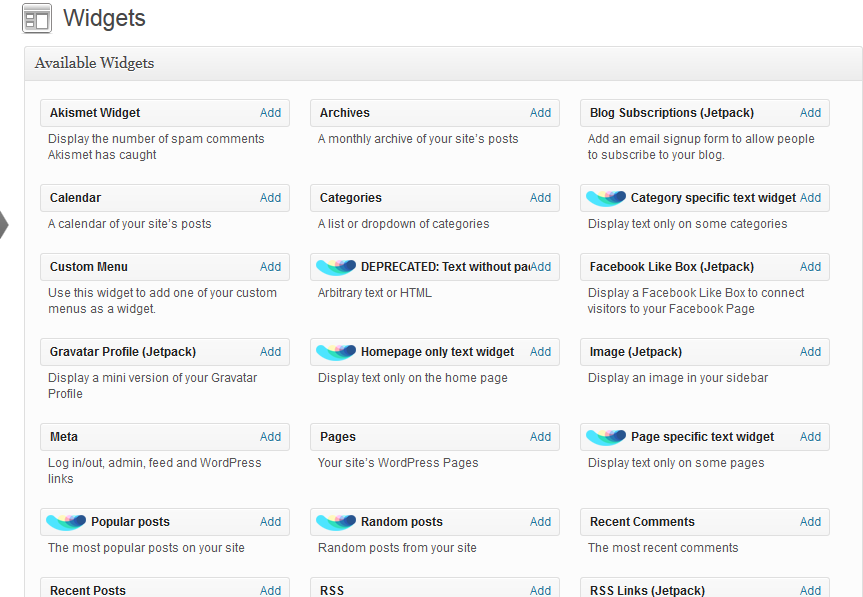Select the RSS Links (Jetpack) widget title
The image size is (863, 597).
pos(647,591)
